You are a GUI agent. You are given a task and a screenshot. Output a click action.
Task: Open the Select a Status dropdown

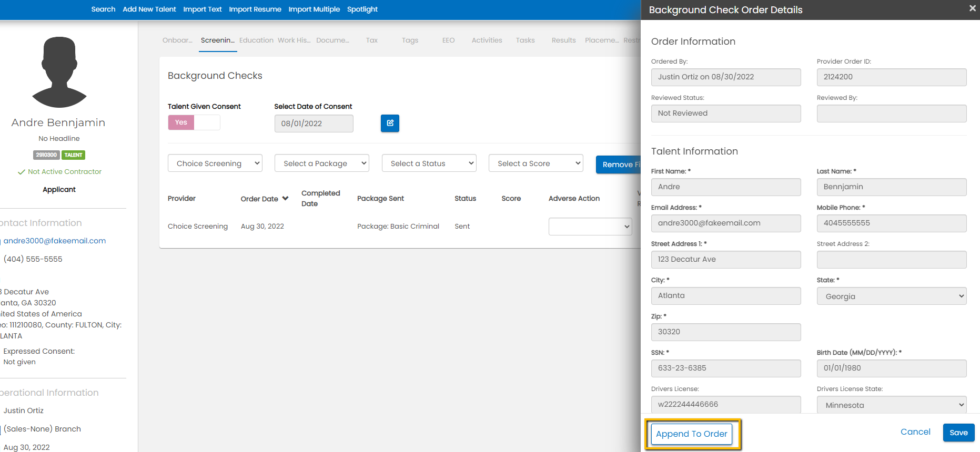click(429, 163)
